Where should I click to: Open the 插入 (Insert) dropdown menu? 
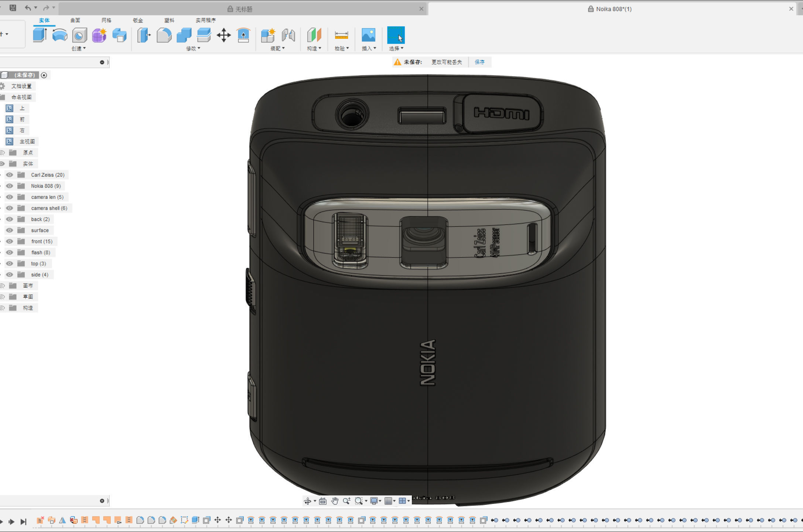pyautogui.click(x=369, y=48)
